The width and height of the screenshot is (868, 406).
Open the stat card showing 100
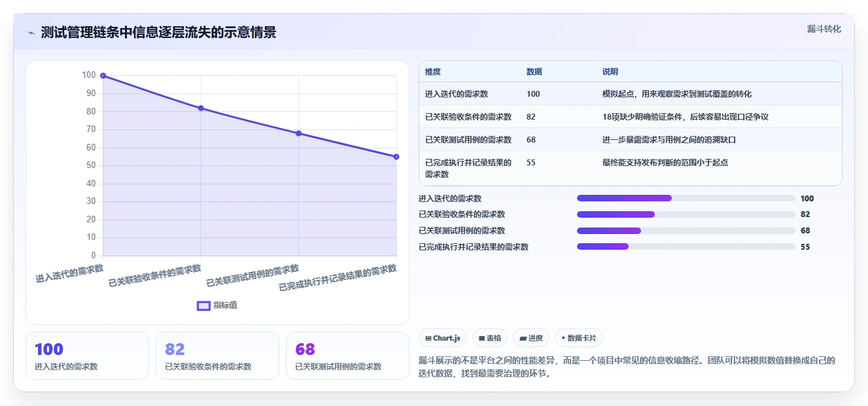(87, 356)
